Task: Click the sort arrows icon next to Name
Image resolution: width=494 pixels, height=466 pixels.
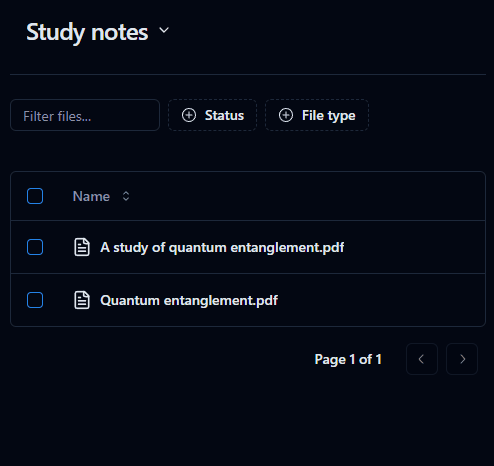Action: [x=126, y=196]
